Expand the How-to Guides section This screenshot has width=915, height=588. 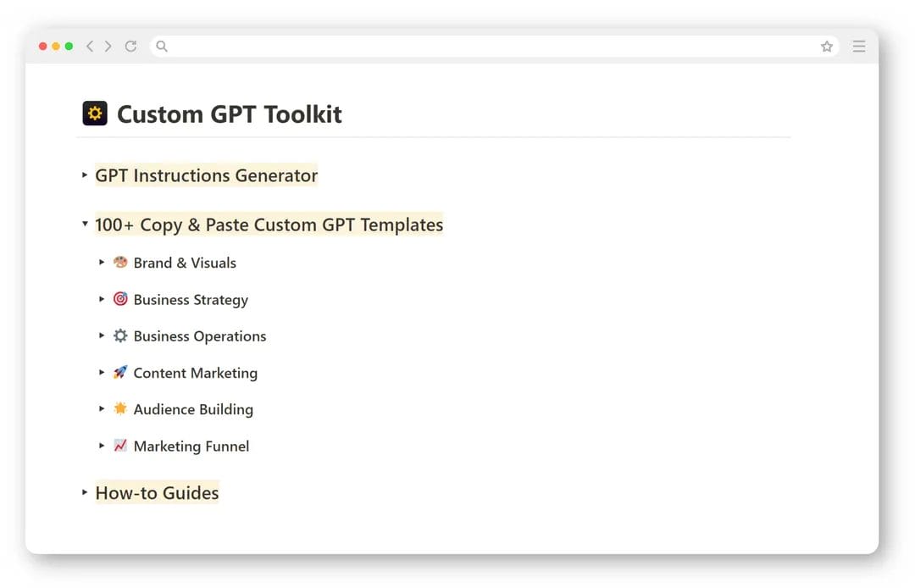[x=83, y=491]
